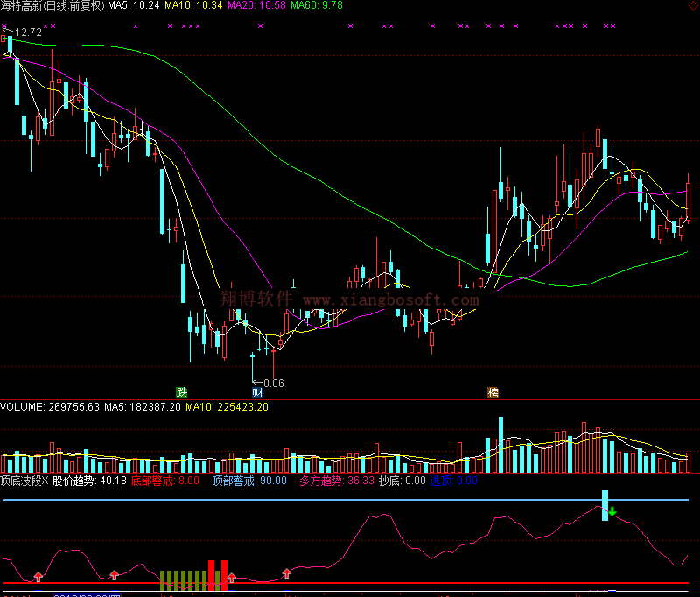This screenshot has width=700, height=597.
Task: Close the 顶底波段 indicator with the X
Action: 45,481
